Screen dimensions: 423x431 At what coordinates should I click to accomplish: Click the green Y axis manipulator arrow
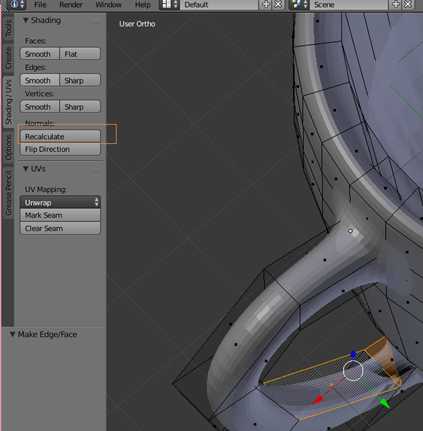pyautogui.click(x=385, y=403)
